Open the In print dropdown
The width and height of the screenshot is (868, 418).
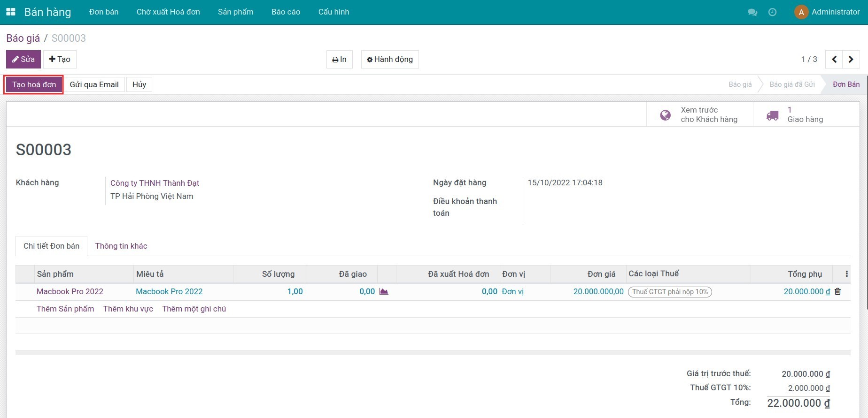[x=339, y=60]
